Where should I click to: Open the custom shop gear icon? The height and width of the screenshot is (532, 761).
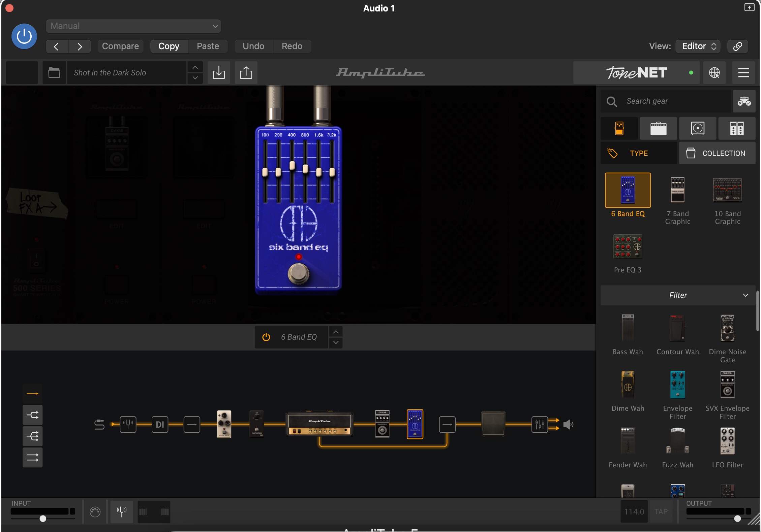[744, 101]
